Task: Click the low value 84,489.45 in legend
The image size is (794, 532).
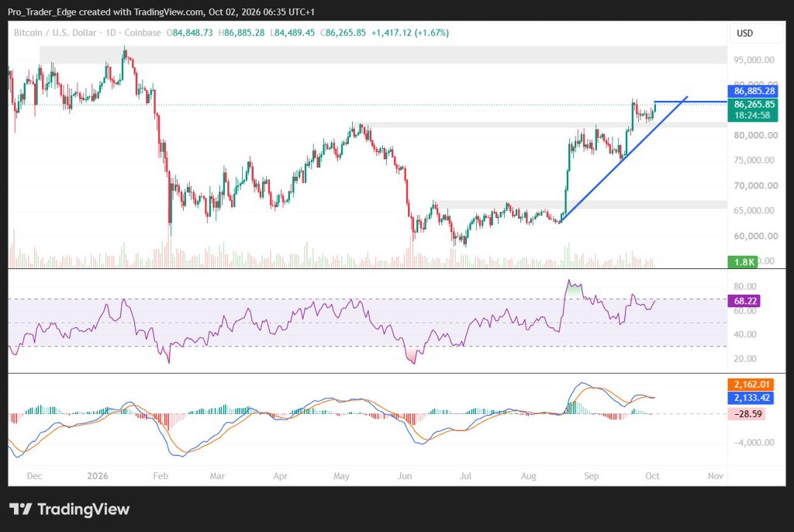Action: (x=294, y=33)
